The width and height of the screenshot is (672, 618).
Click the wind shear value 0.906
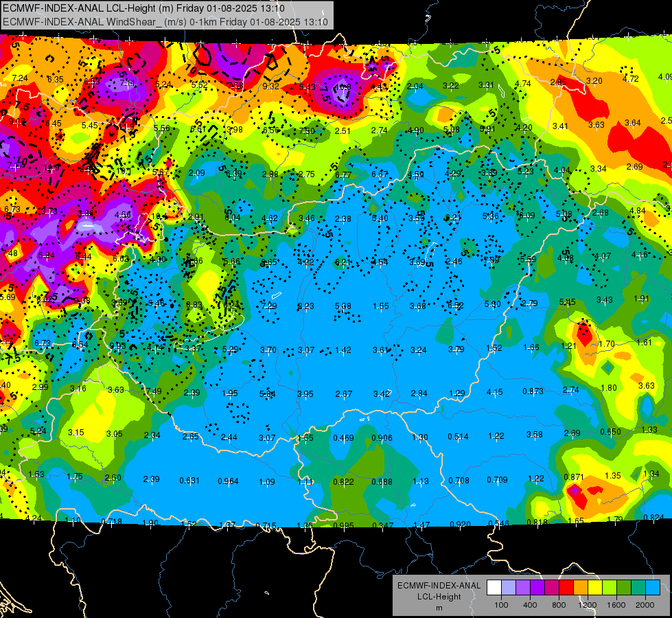382,438
